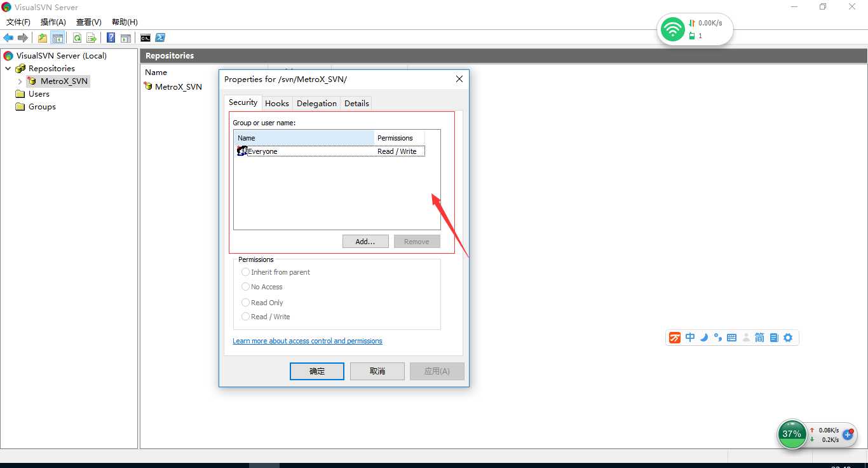
Task: Click the Read / Write permission cell
Action: click(397, 151)
